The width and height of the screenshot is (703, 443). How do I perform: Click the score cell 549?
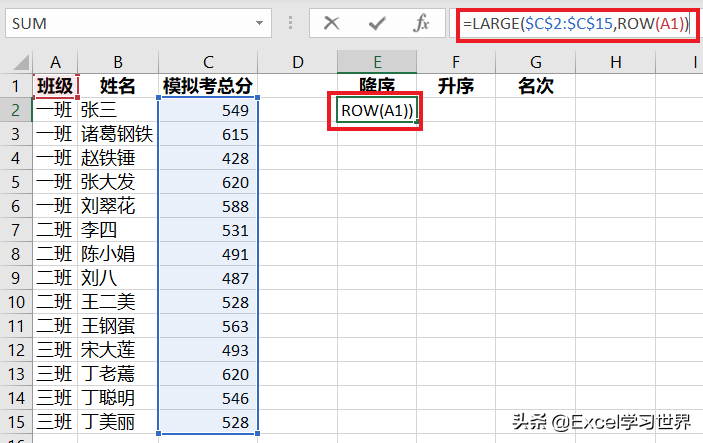pyautogui.click(x=208, y=110)
